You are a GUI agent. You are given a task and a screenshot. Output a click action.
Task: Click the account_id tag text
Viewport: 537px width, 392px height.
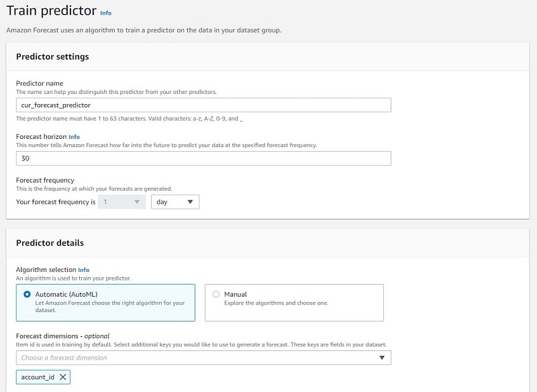click(x=38, y=377)
